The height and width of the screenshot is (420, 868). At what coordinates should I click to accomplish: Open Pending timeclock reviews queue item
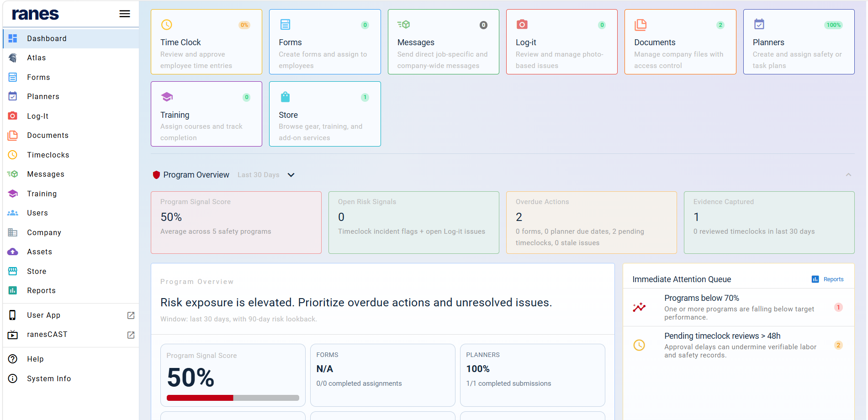click(x=739, y=345)
